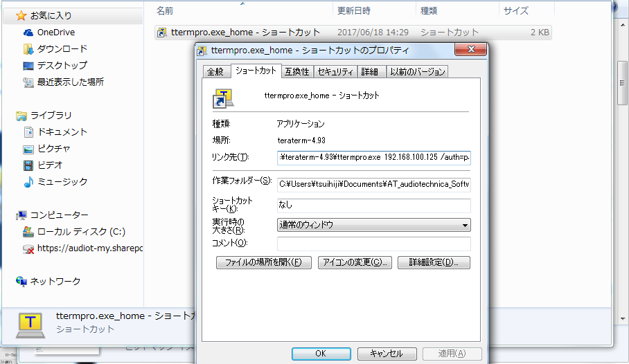Click the Explorer scrollbar down arrow

click(623, 319)
